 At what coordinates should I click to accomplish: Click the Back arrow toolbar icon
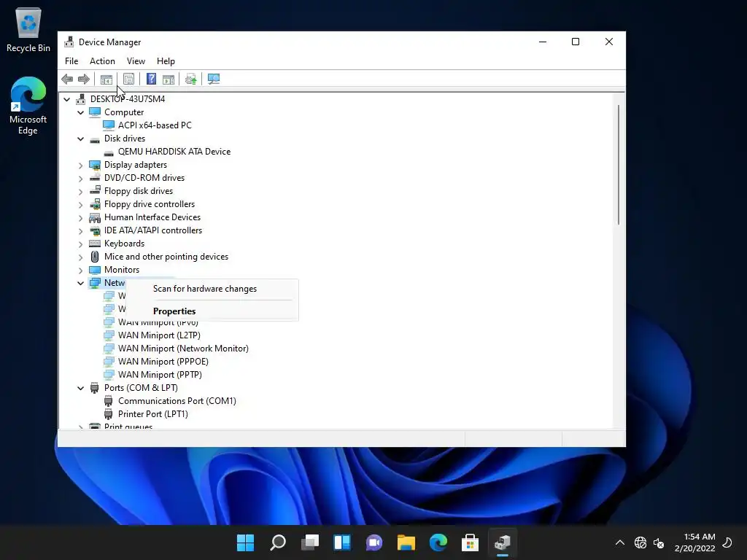click(x=67, y=79)
